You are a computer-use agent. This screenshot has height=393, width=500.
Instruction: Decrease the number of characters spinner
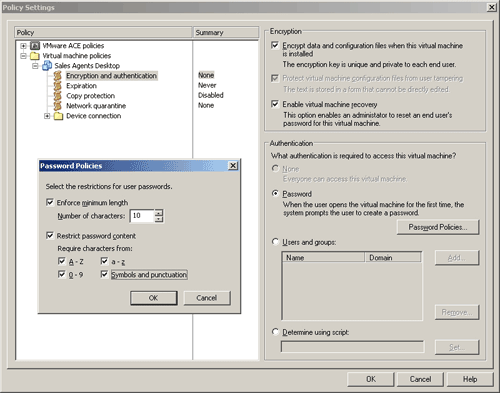tap(159, 219)
